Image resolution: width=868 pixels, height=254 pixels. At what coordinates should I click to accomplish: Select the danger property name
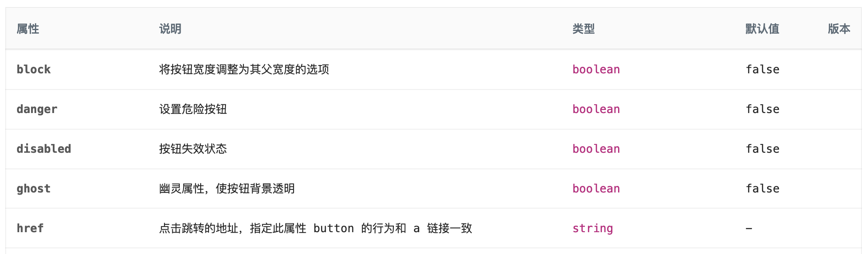click(37, 109)
